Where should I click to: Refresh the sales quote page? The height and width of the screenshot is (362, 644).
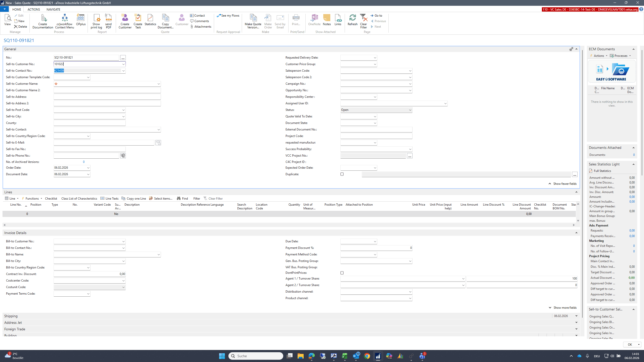[x=352, y=20]
